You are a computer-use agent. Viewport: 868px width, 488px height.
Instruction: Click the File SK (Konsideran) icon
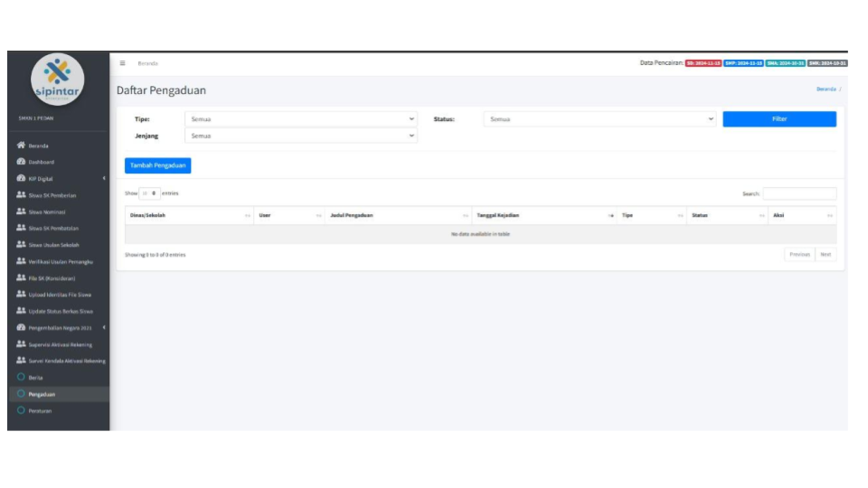pyautogui.click(x=21, y=277)
